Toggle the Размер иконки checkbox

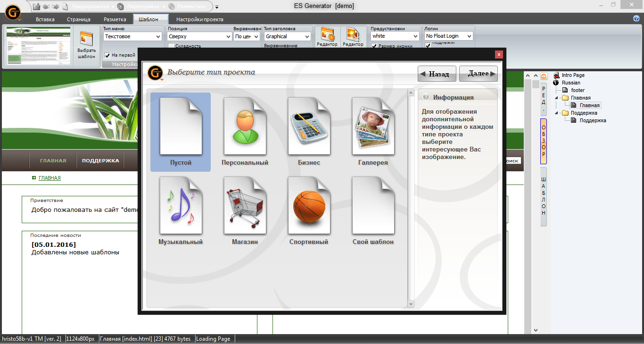(x=374, y=46)
